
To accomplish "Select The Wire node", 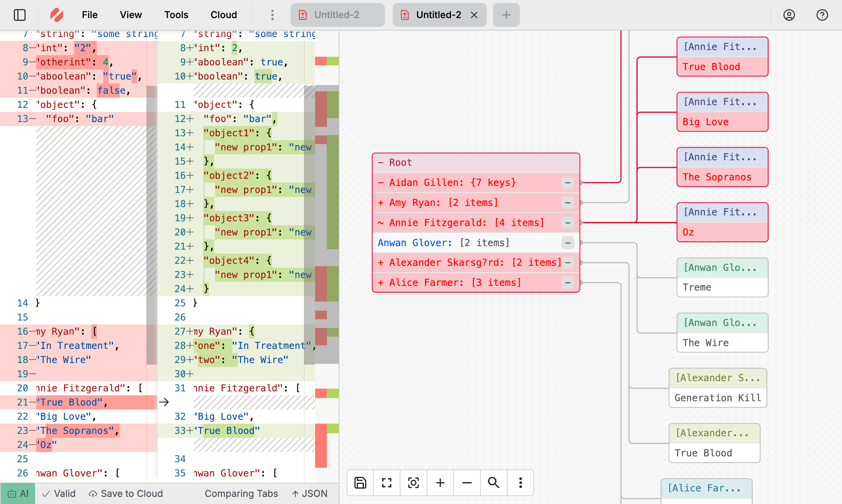I will (722, 333).
